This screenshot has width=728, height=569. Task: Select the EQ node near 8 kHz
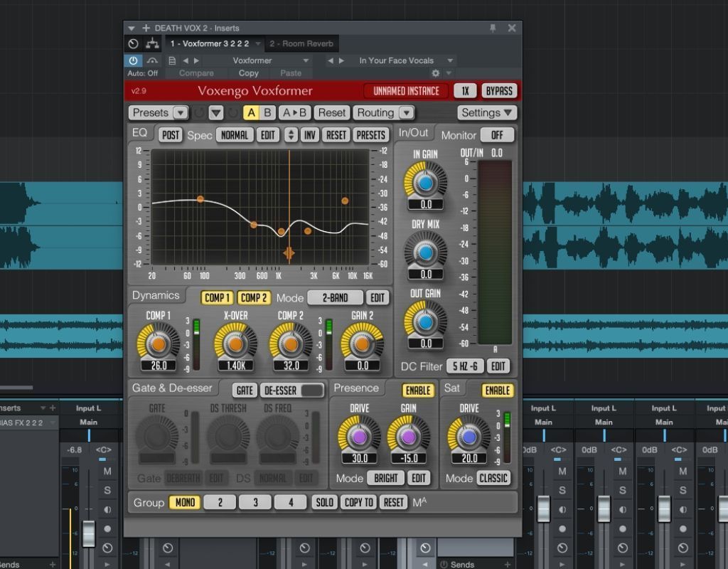[x=345, y=201]
